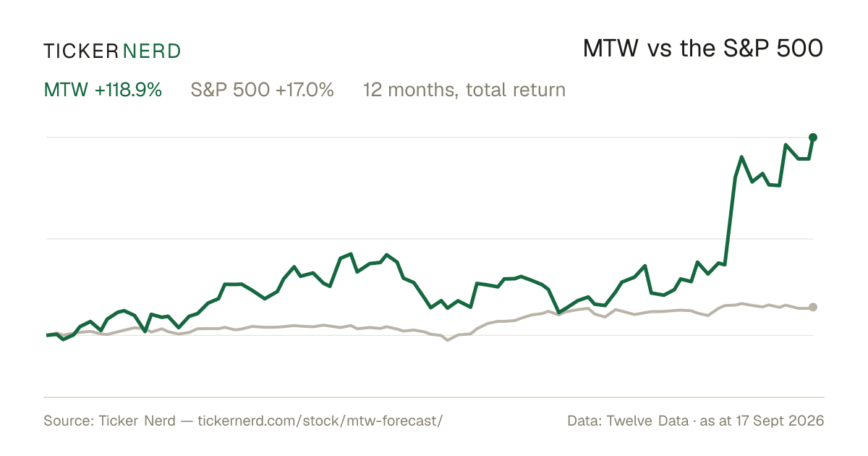
Task: Click the grey S&P 500 endpoint dot
Action: 813,307
